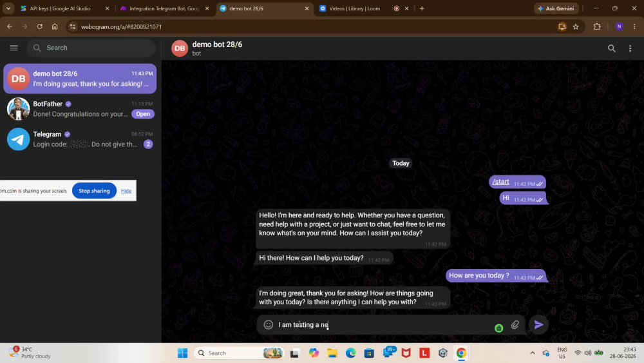Open the Telegram service chat
This screenshot has height=363, width=644.
tap(80, 139)
